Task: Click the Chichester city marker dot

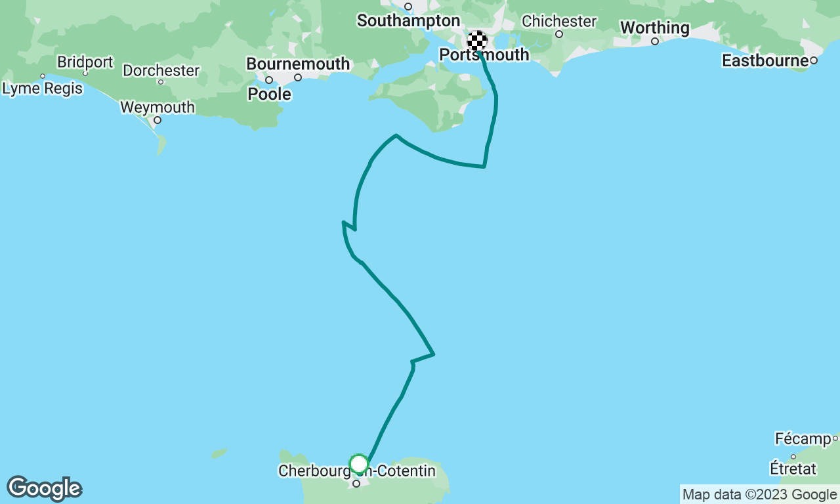Action: tap(558, 34)
